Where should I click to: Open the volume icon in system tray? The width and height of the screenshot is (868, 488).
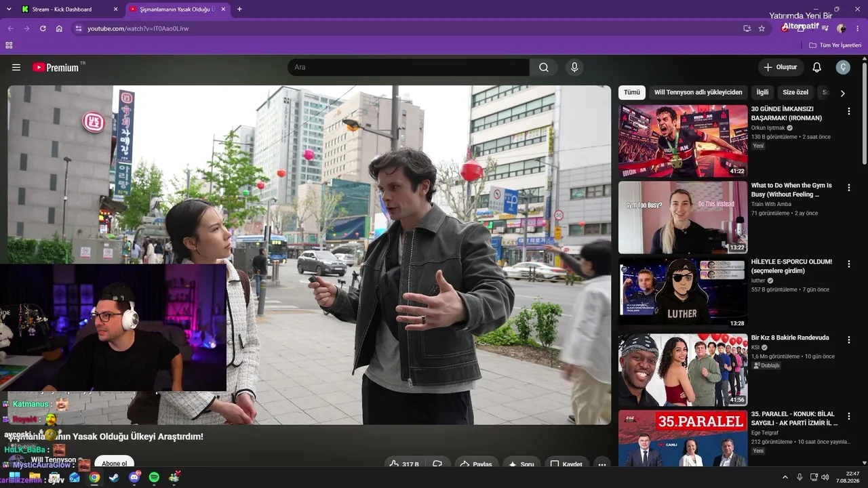825,477
